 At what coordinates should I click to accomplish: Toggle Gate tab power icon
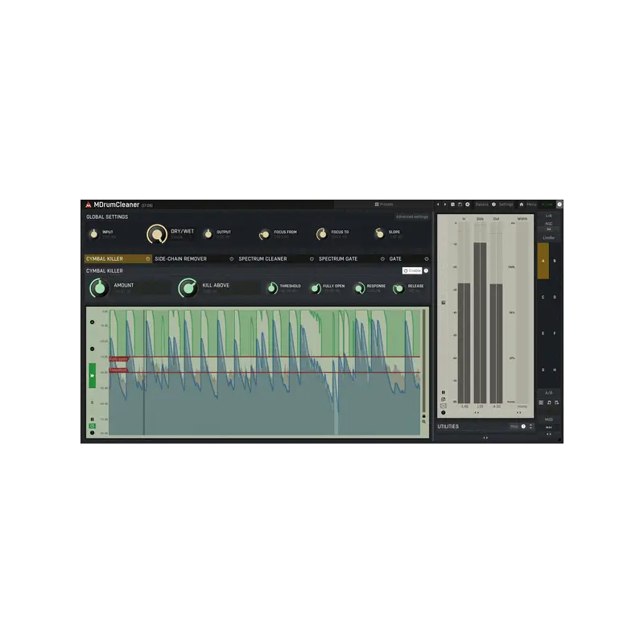(427, 258)
